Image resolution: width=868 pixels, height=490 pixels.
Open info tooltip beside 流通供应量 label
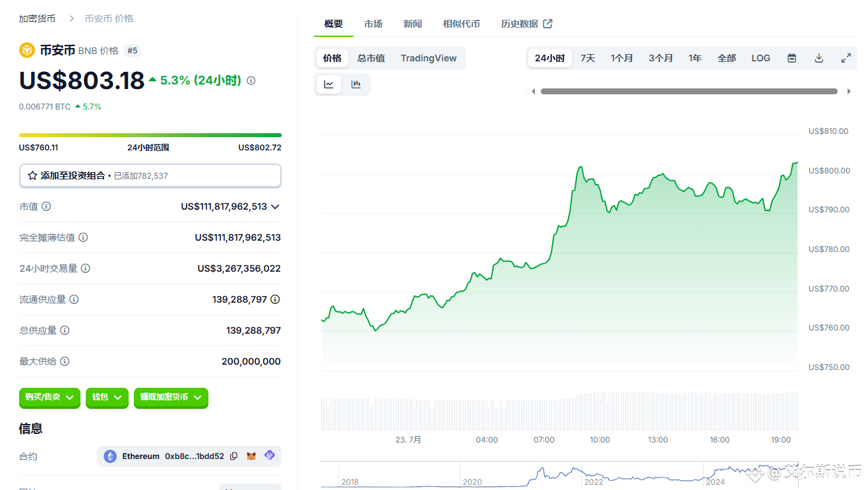(x=74, y=299)
